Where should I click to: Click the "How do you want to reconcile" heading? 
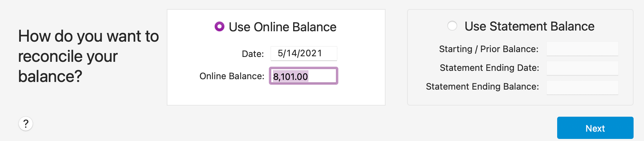pos(88,36)
